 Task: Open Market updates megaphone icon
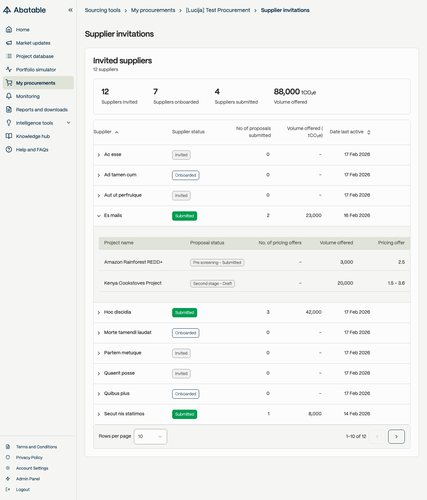point(9,43)
